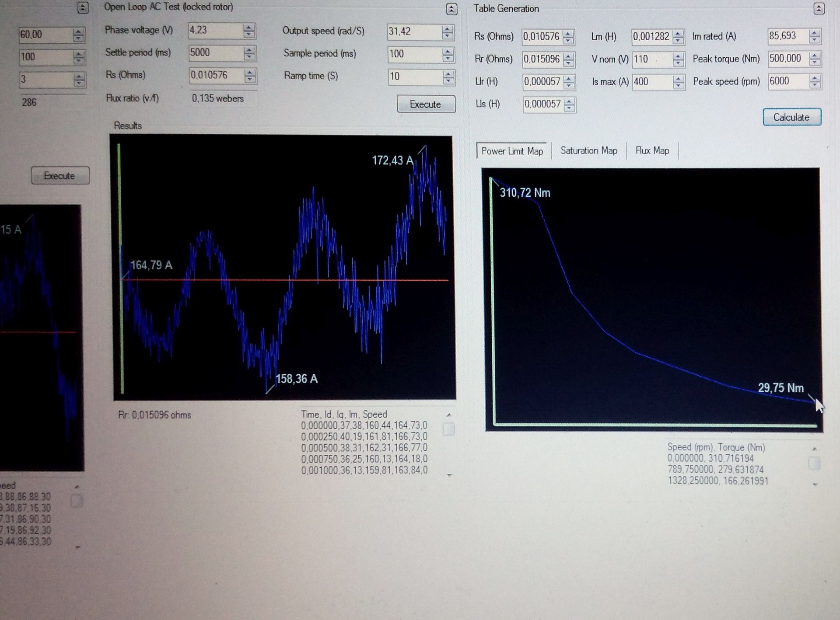Viewport: 840px width, 620px height.
Task: Increase Is max (A) spinner up arrow
Action: (678, 79)
